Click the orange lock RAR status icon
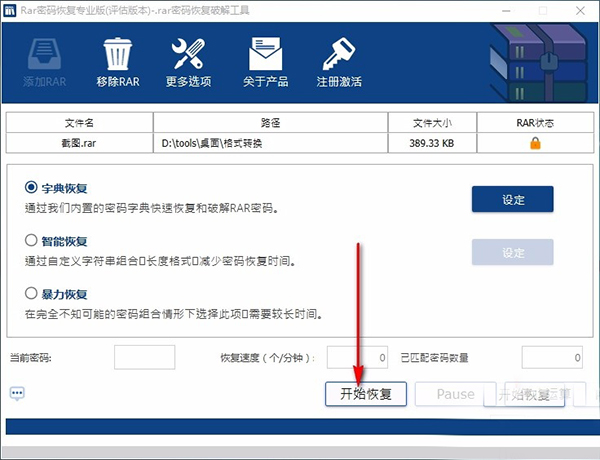The width and height of the screenshot is (600, 460). 535,144
